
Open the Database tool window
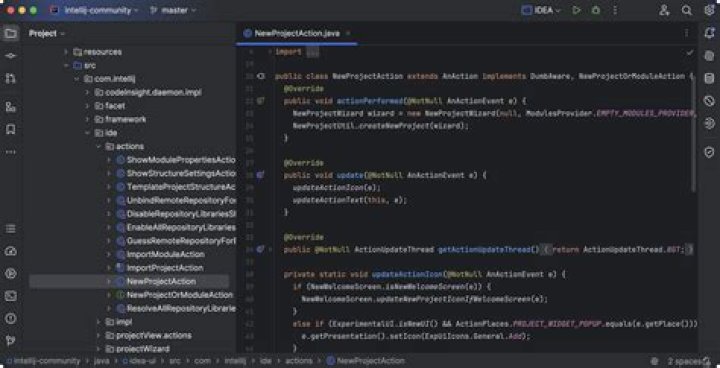pos(709,79)
